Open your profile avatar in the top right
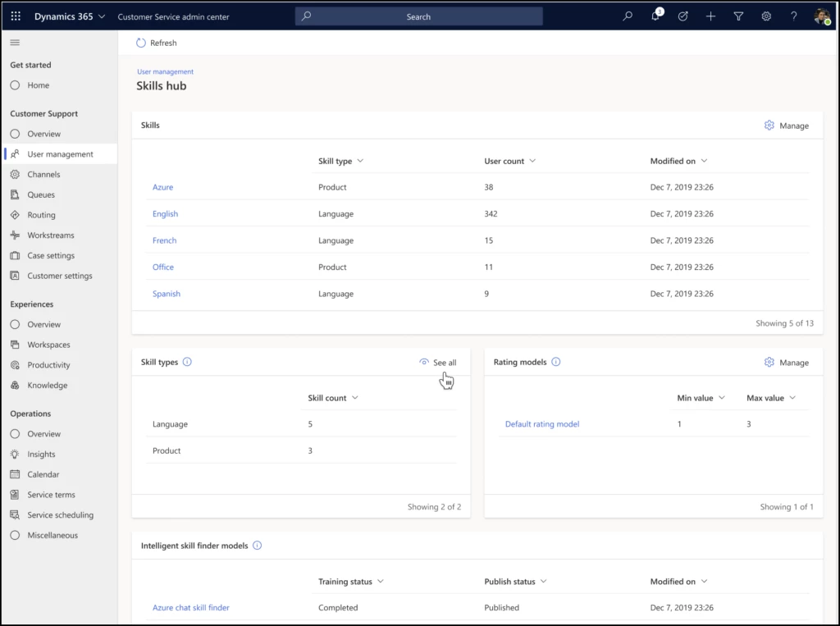 point(821,16)
